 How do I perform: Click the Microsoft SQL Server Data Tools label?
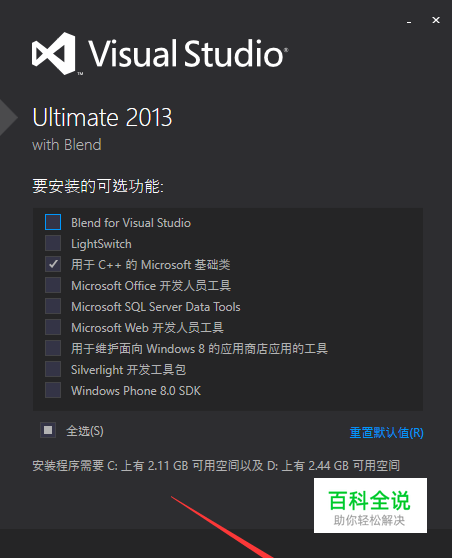click(x=156, y=307)
